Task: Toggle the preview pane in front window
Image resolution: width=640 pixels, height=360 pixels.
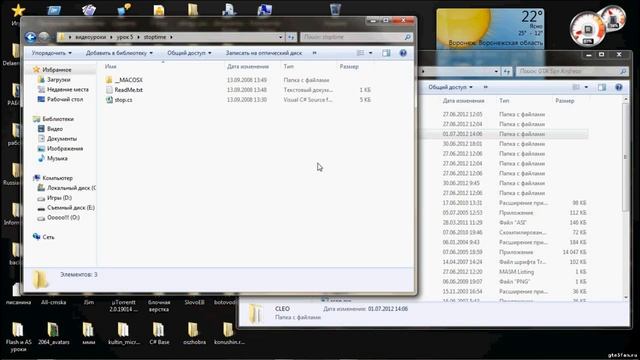Action: (x=386, y=53)
